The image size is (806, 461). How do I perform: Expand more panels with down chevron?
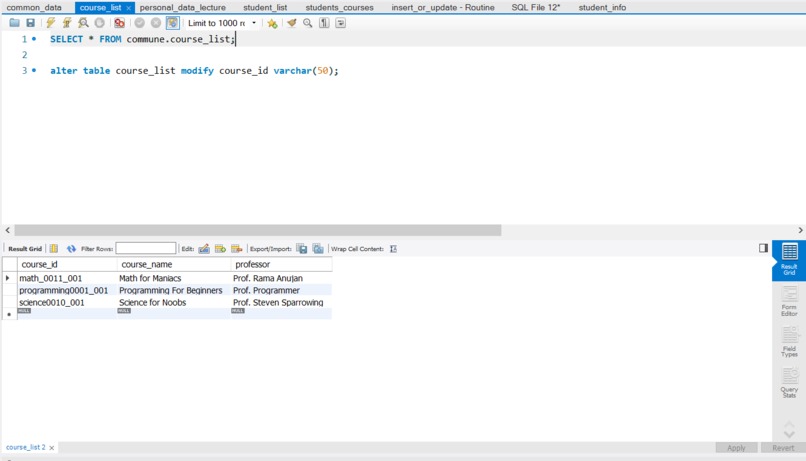(x=789, y=435)
